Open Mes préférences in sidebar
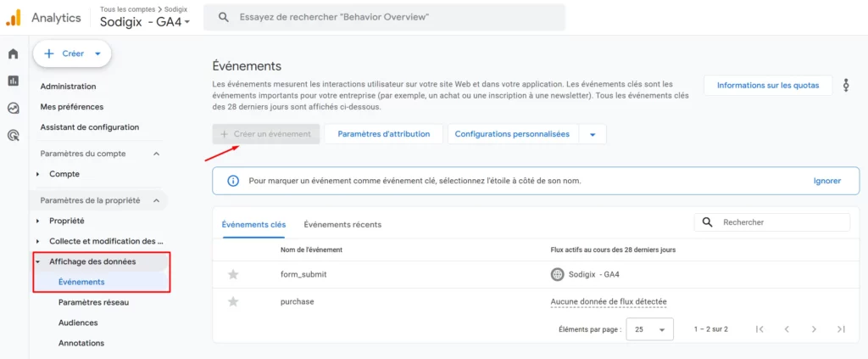 (72, 106)
